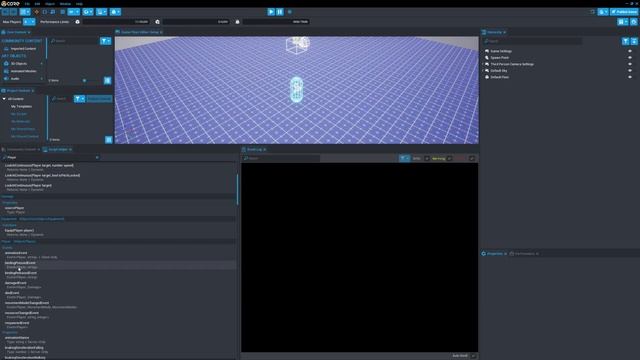Viewport: 640px width, 360px height.
Task: Click the first Performance Limits bar
Action: (x=116, y=22)
